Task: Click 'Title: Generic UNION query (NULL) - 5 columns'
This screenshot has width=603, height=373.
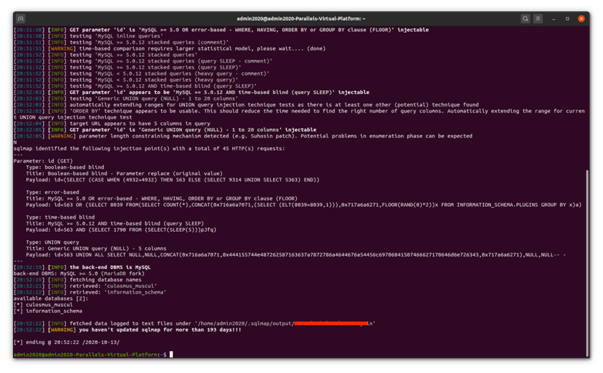Action: tap(96, 248)
